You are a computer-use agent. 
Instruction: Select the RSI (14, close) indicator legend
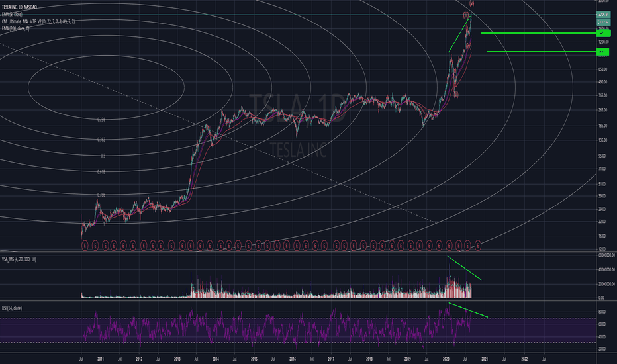[x=12, y=308]
